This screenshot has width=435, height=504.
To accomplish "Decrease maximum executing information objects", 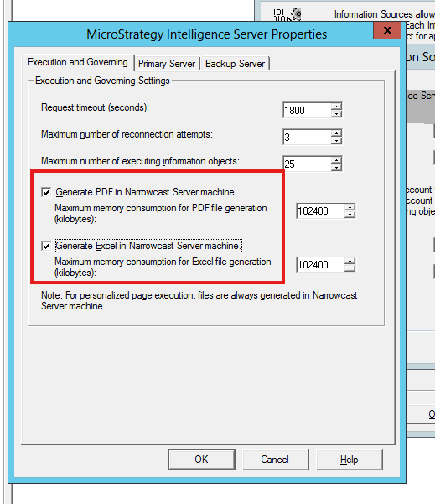I will [x=336, y=168].
